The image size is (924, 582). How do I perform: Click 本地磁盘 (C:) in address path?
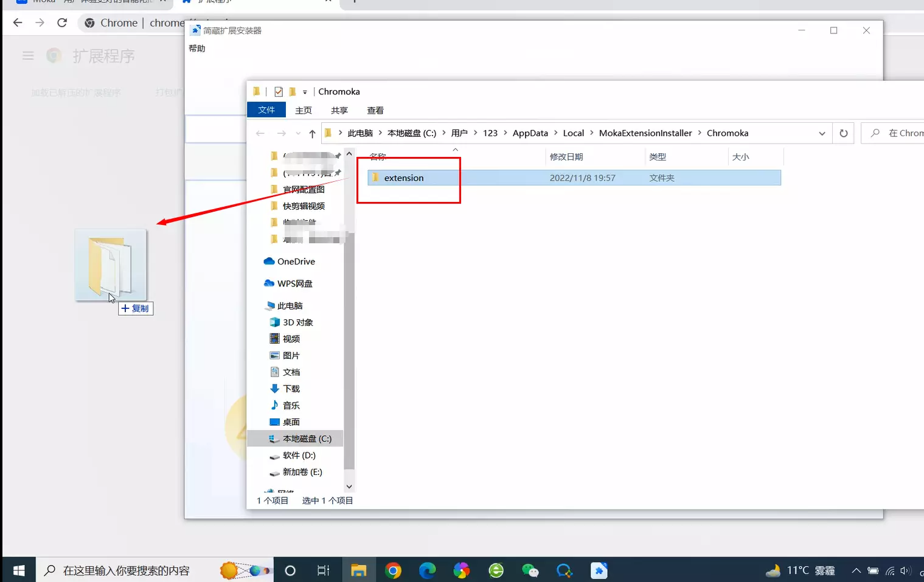click(412, 133)
